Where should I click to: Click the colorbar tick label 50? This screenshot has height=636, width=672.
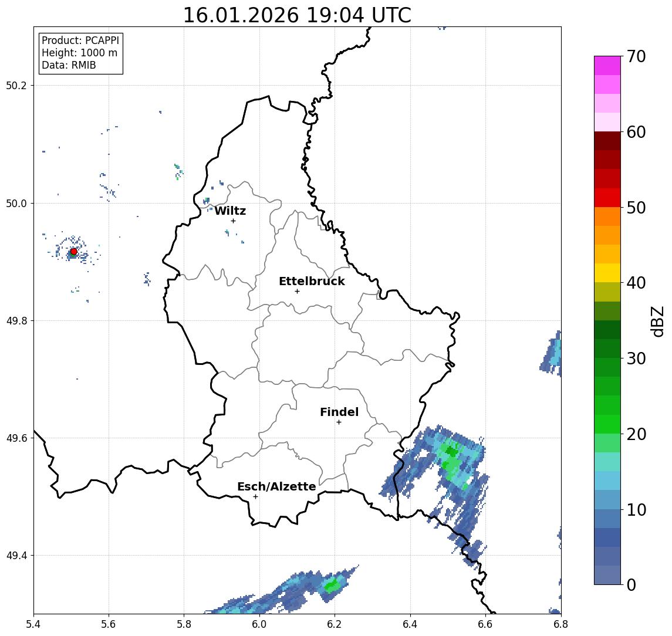tap(636, 208)
